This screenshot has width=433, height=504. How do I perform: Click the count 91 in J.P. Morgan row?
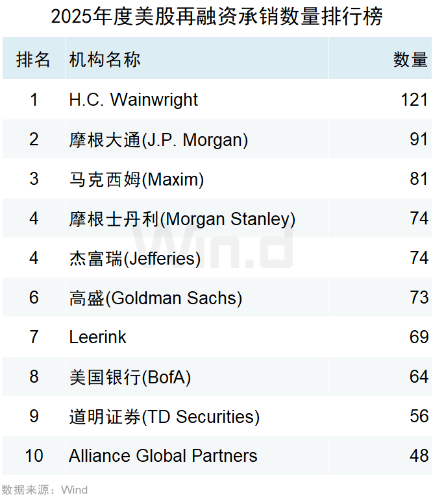point(419,139)
